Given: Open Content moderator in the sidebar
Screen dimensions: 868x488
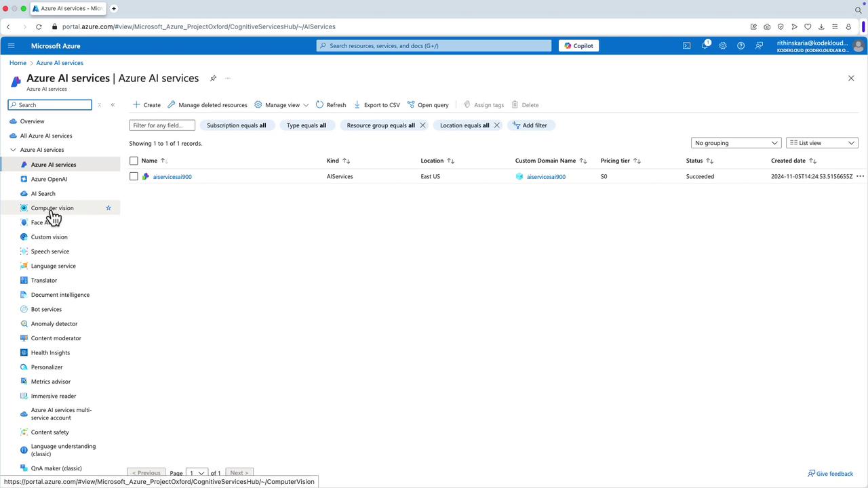Looking at the screenshot, I should click(x=56, y=338).
